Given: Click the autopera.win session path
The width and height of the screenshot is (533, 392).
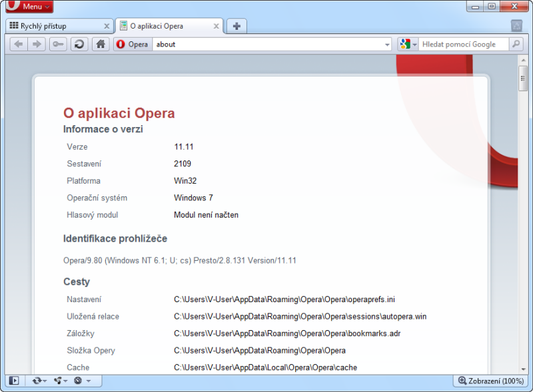Looking at the screenshot, I should [x=300, y=316].
